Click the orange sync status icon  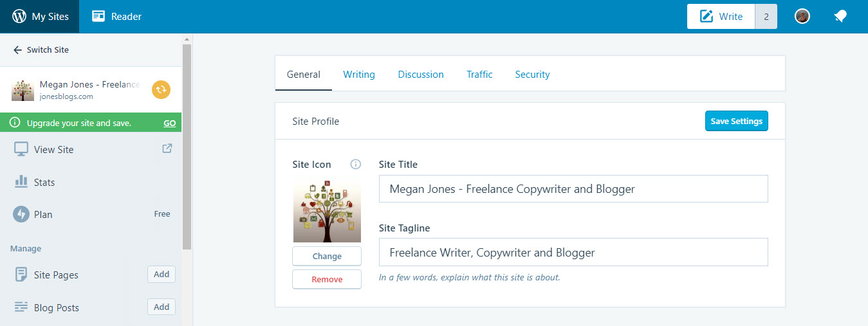[161, 90]
